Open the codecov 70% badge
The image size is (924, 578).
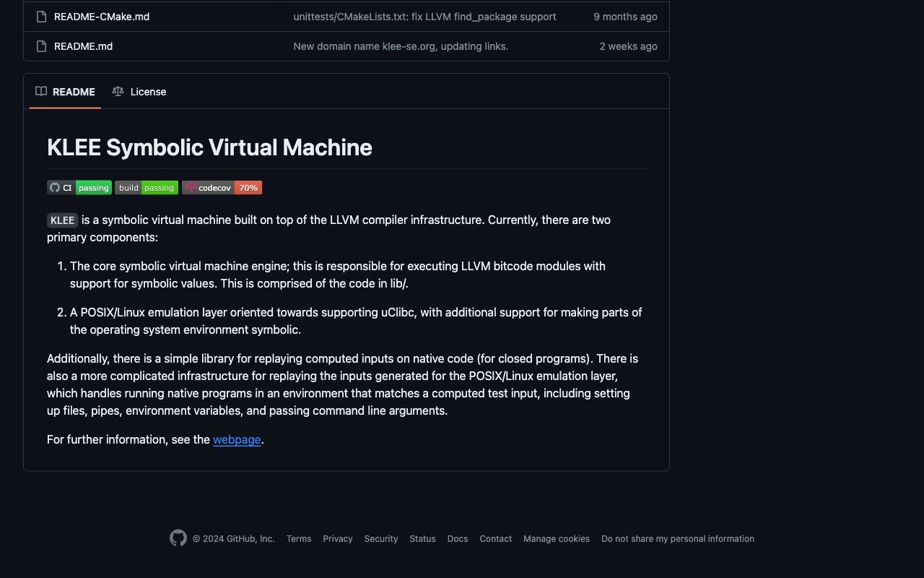pyautogui.click(x=222, y=188)
